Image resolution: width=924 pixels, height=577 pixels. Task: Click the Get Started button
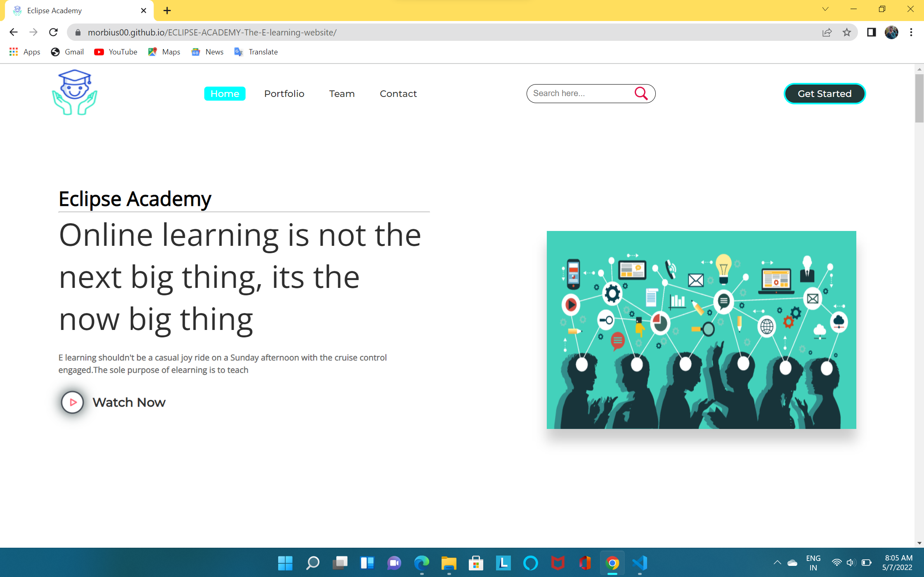tap(824, 94)
